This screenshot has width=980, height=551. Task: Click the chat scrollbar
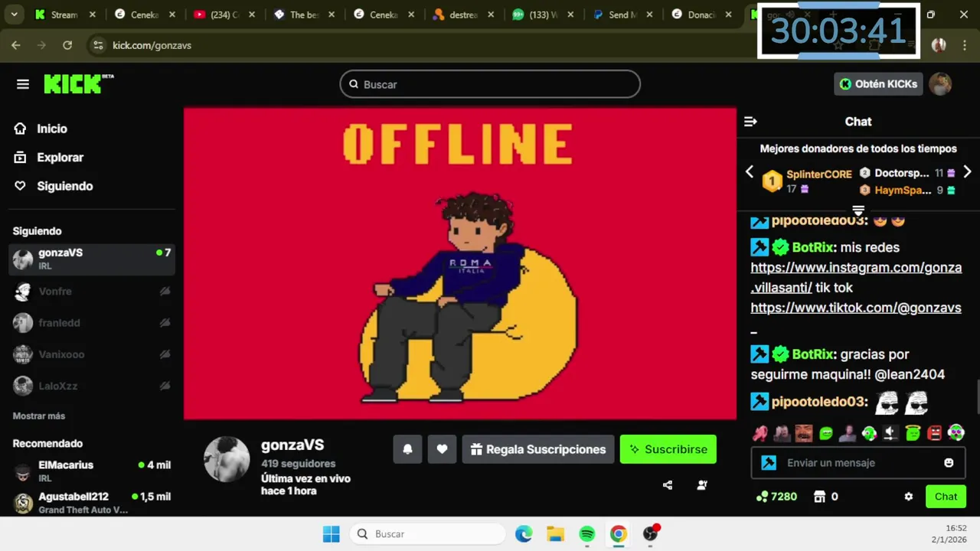coord(976,396)
